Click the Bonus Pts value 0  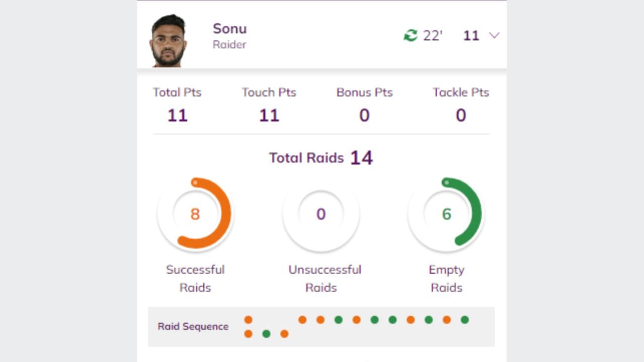(364, 116)
